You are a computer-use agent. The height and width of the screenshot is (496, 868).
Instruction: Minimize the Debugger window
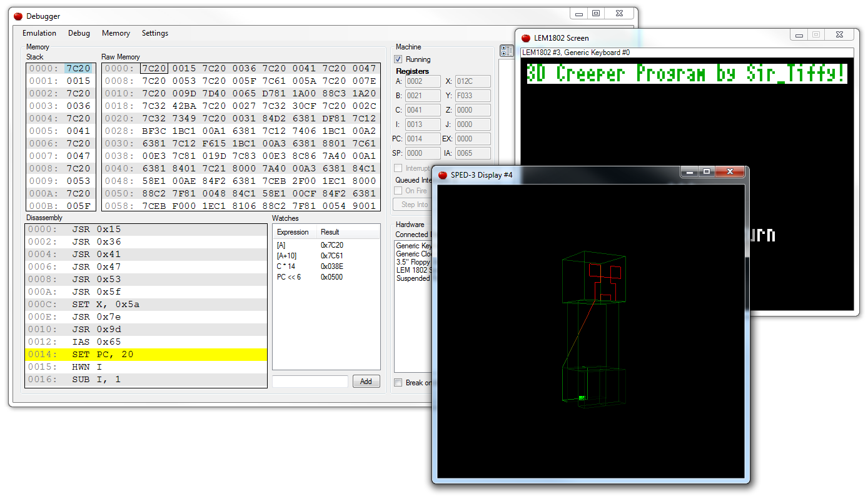579,13
